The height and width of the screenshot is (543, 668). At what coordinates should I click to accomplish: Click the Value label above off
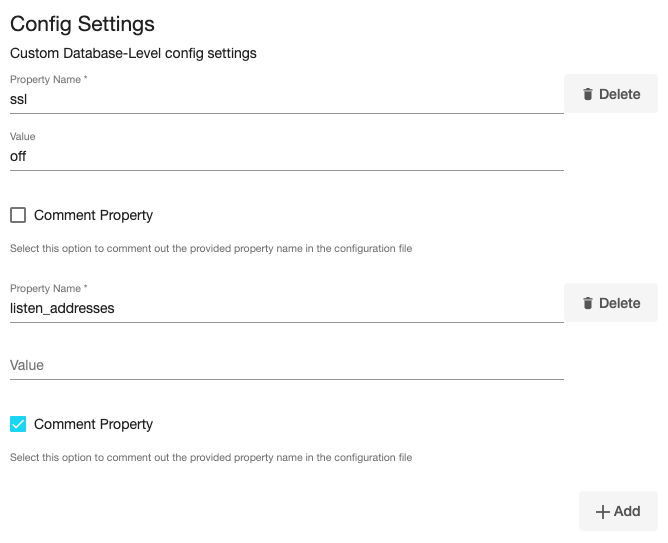tap(23, 136)
